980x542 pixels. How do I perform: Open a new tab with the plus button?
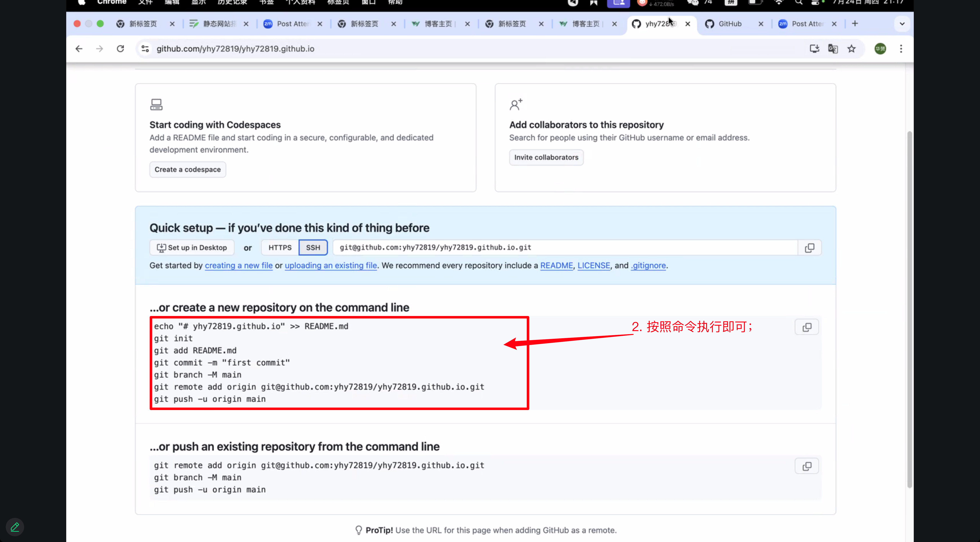(x=855, y=24)
